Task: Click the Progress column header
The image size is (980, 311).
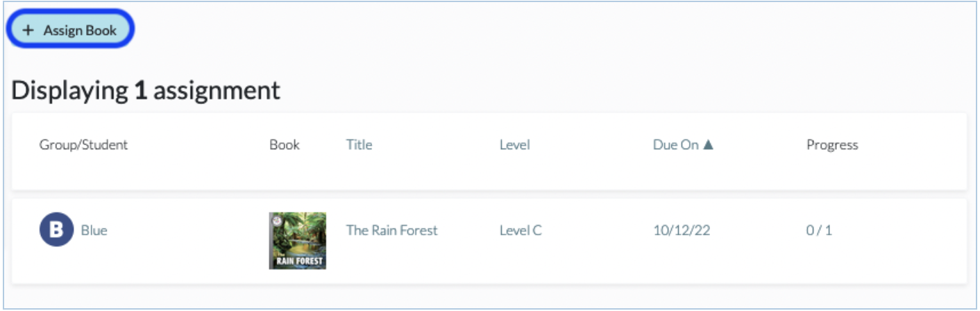Action: pyautogui.click(x=832, y=144)
